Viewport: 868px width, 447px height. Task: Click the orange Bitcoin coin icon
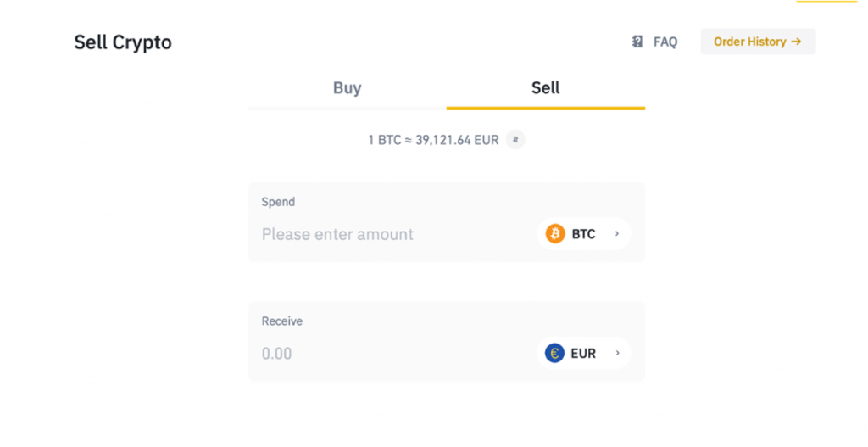tap(555, 234)
